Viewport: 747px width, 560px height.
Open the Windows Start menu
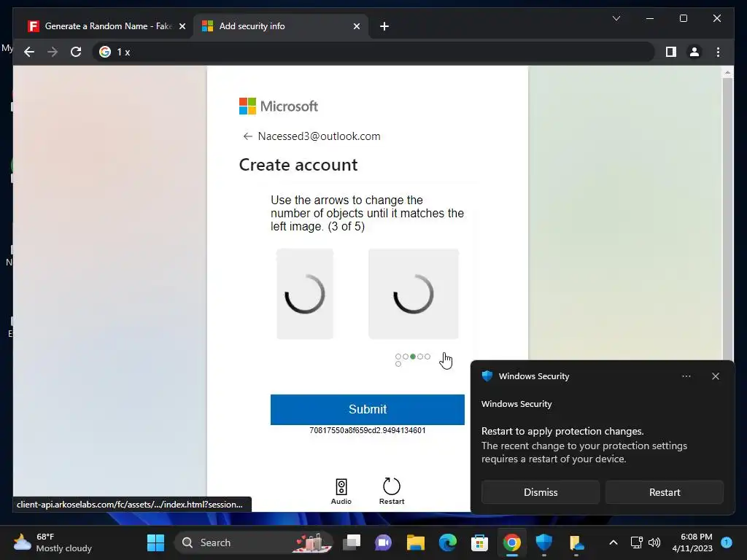pyautogui.click(x=155, y=542)
